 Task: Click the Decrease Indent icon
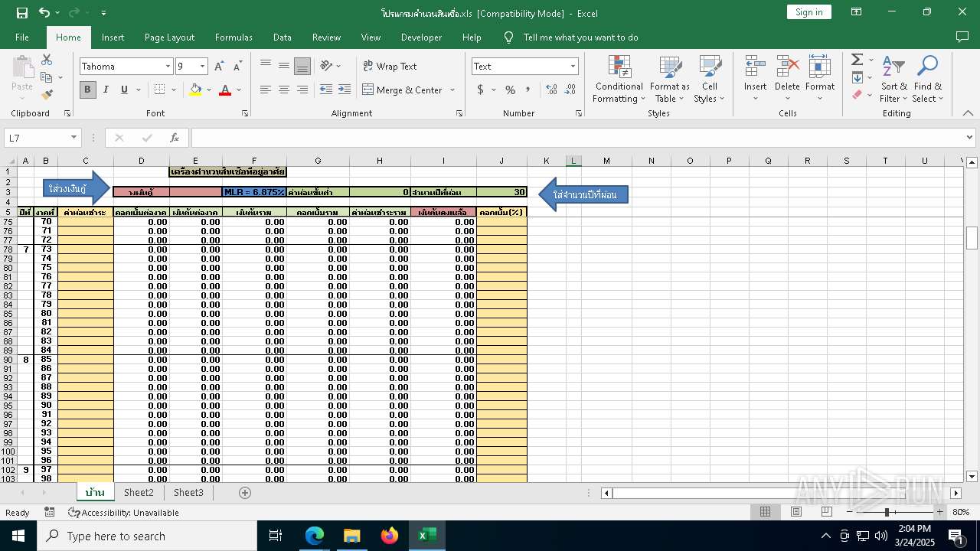click(326, 90)
